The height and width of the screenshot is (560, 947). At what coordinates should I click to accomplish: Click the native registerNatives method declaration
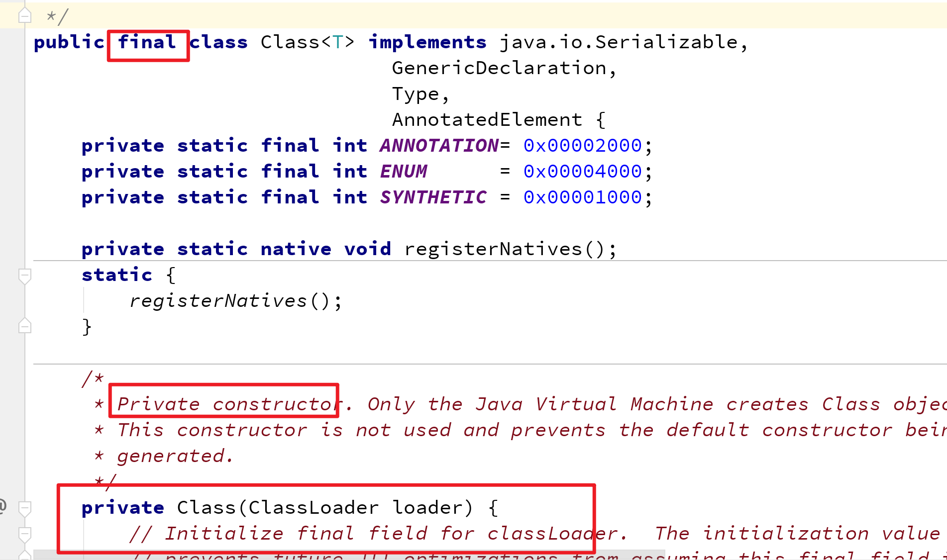(493, 249)
